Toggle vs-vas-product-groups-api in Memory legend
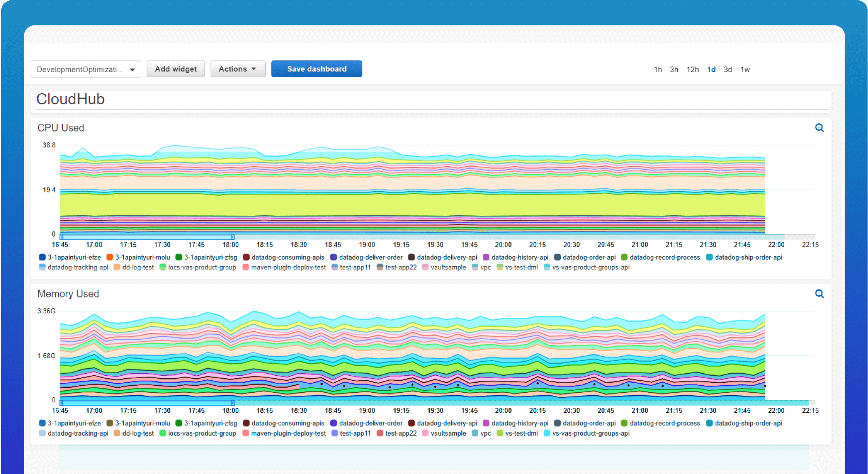This screenshot has width=868, height=474. coord(587,433)
